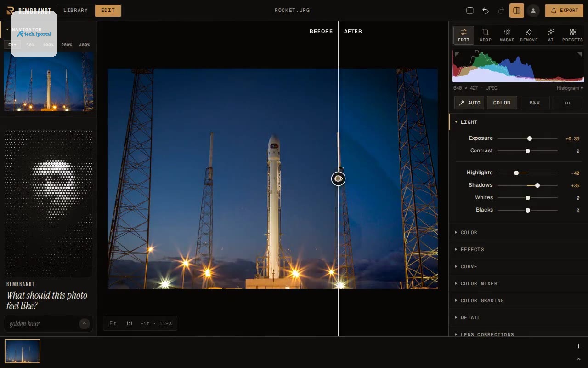Undo the last edit
The width and height of the screenshot is (588, 368).
point(486,11)
